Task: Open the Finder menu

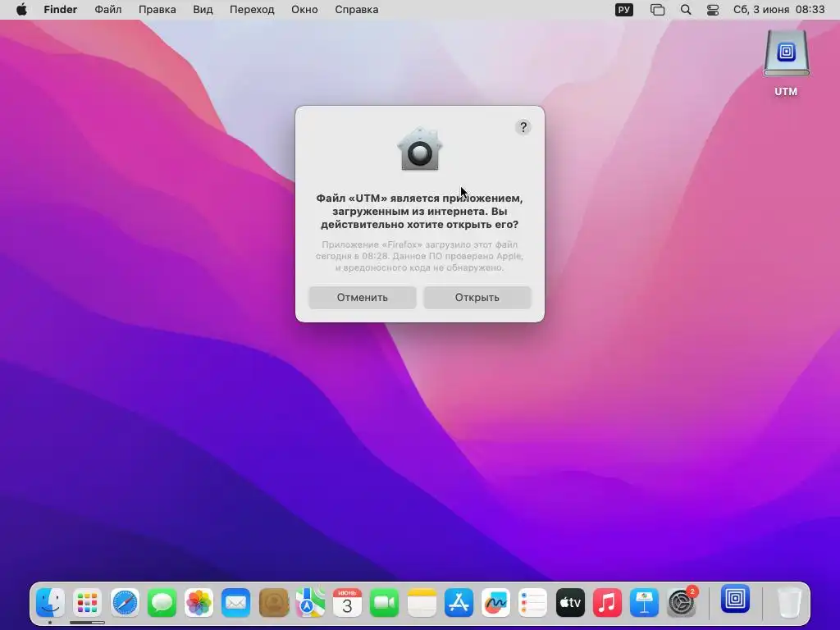Action: (61, 10)
